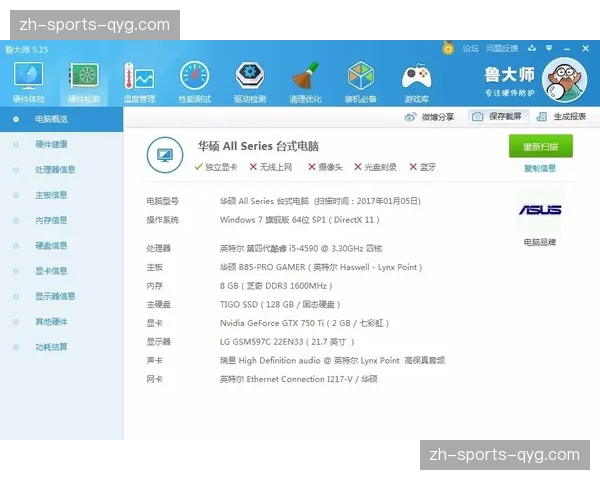The image size is (600, 480).
Task: Click the gold medal icon in title bar
Action: pyautogui.click(x=448, y=48)
